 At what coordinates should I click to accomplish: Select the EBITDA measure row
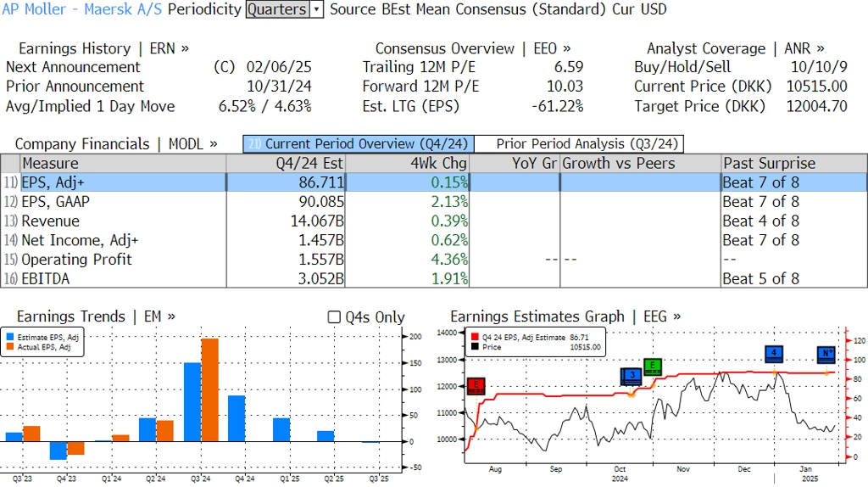[x=434, y=278]
